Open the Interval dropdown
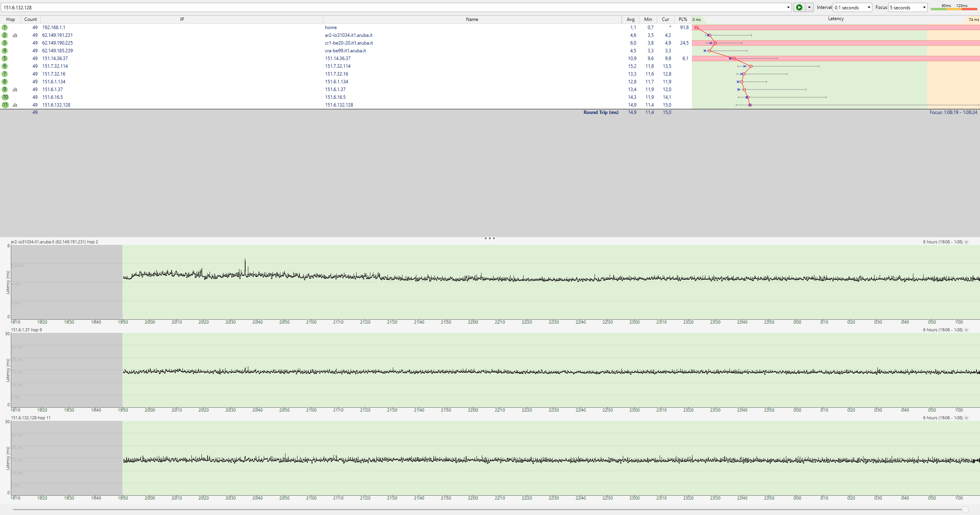This screenshot has height=515, width=980. coord(852,7)
